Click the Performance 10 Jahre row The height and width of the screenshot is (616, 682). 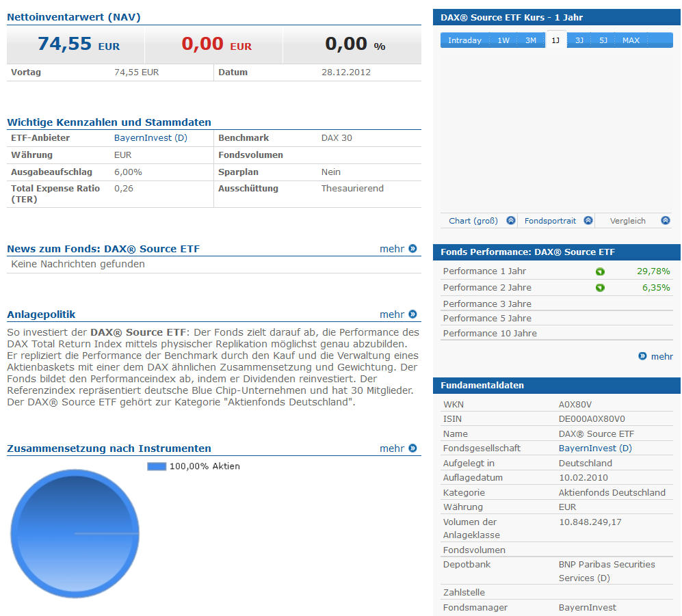[557, 333]
